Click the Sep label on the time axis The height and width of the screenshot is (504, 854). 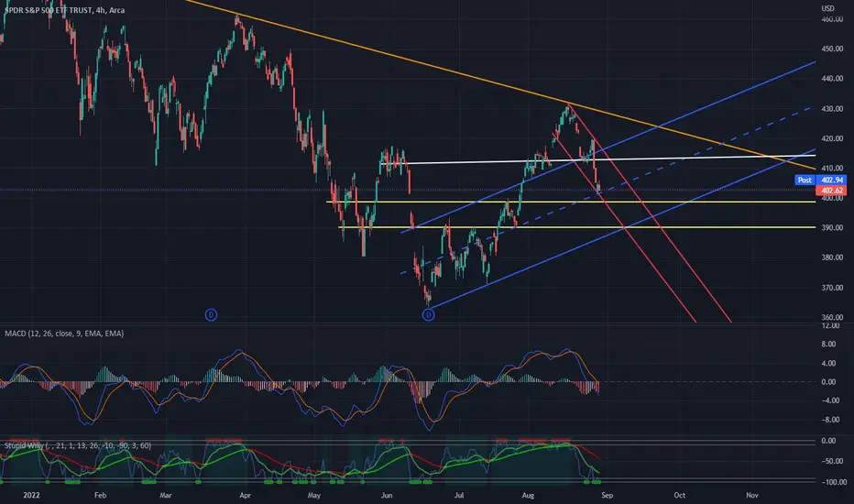click(607, 495)
